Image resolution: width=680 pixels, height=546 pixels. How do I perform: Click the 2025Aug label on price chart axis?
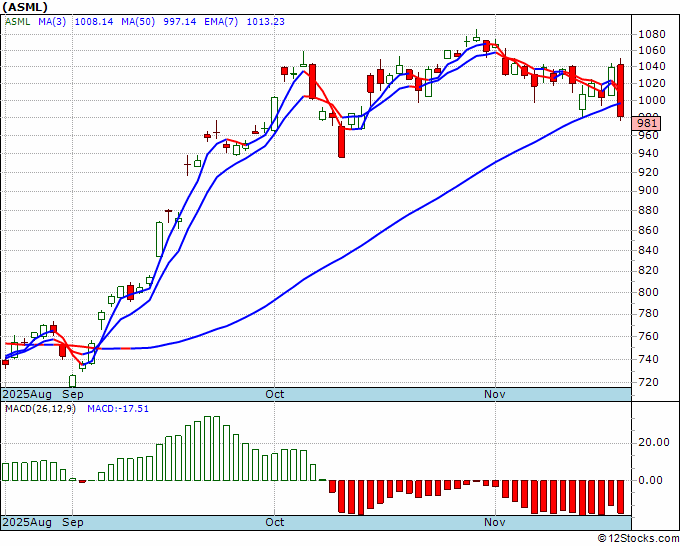27,394
